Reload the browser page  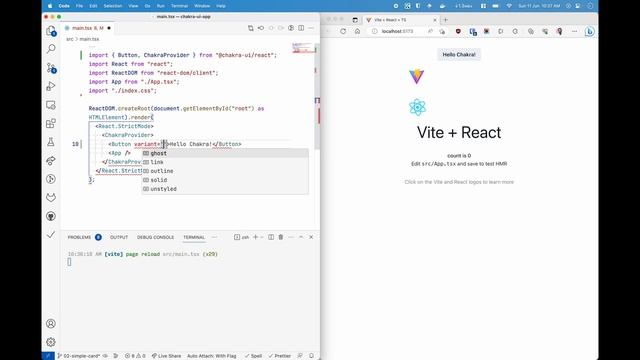tap(343, 31)
